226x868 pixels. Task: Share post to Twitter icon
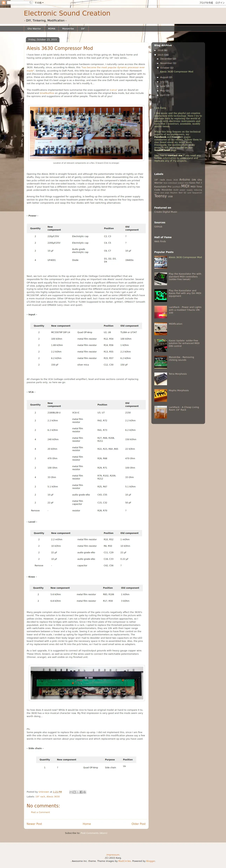click(78, 792)
